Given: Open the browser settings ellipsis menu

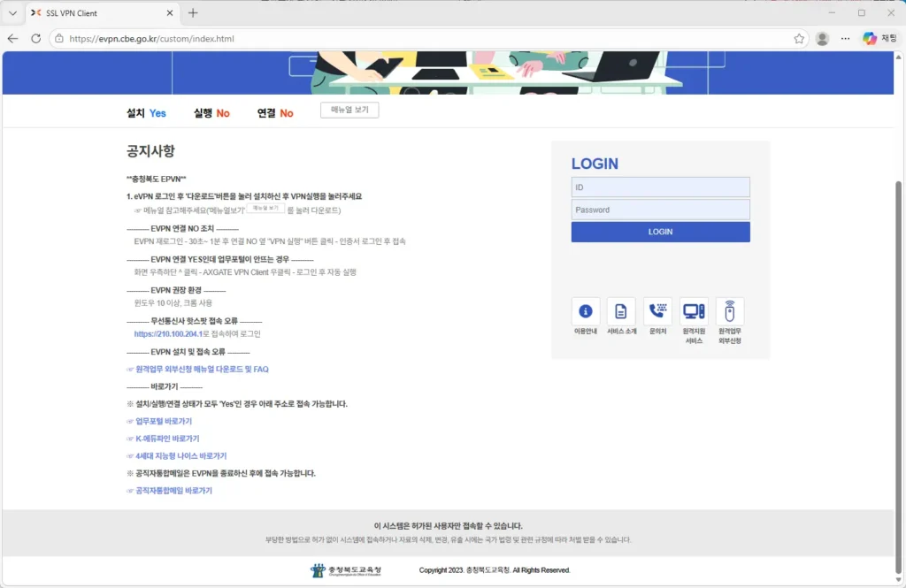Looking at the screenshot, I should pyautogui.click(x=845, y=38).
